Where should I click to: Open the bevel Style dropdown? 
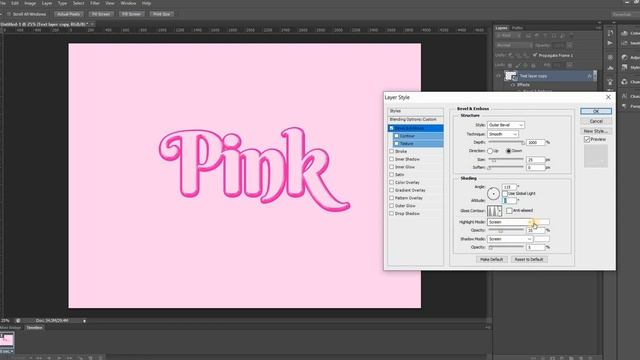click(x=506, y=125)
